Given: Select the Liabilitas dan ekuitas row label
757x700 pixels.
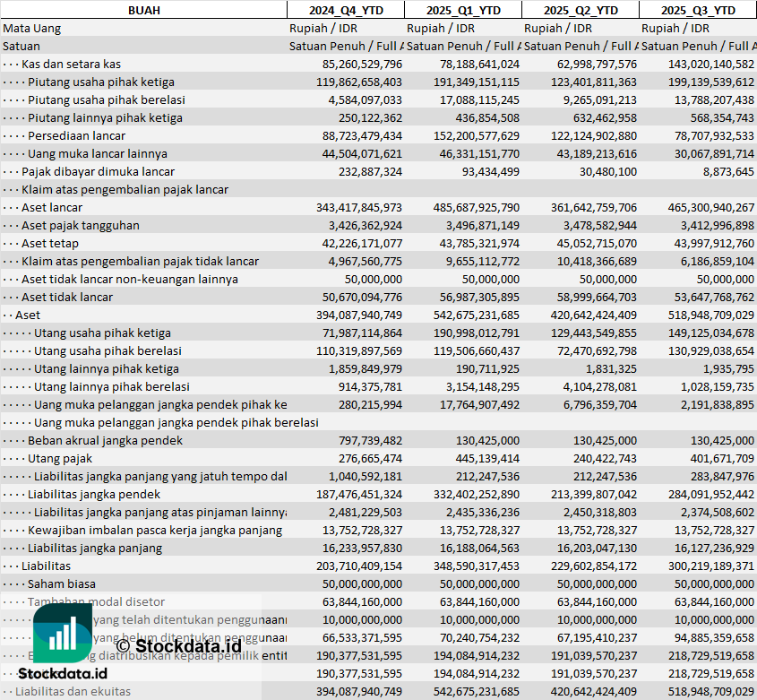Looking at the screenshot, I should coord(73,691).
